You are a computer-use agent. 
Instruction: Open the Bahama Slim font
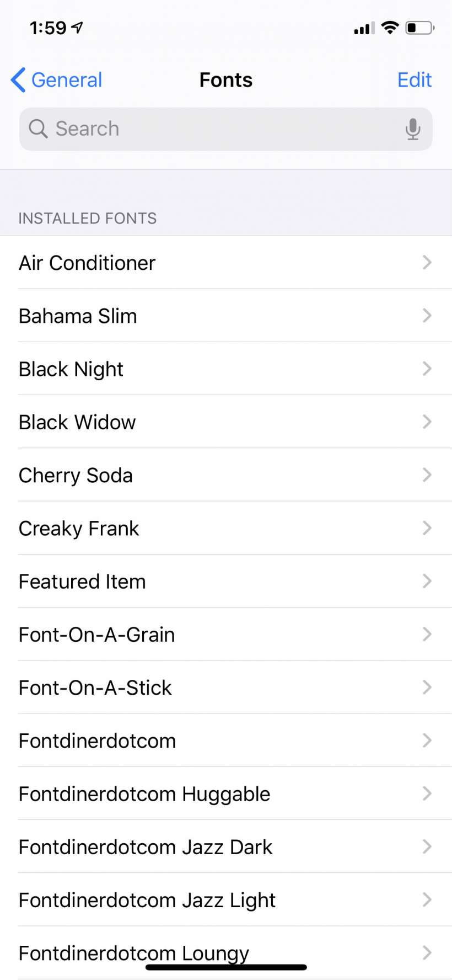click(x=78, y=316)
